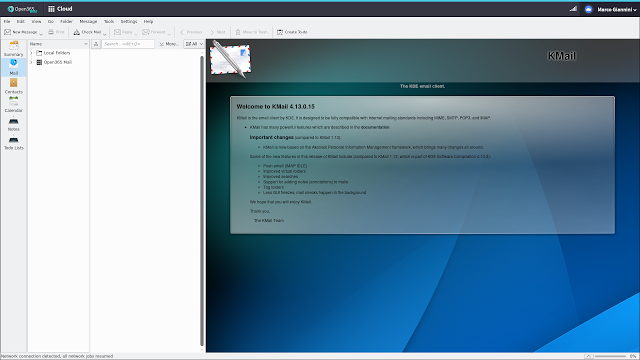Viewport: 640px width, 360px height.
Task: Click the status bar progress bar
Action: (611, 356)
